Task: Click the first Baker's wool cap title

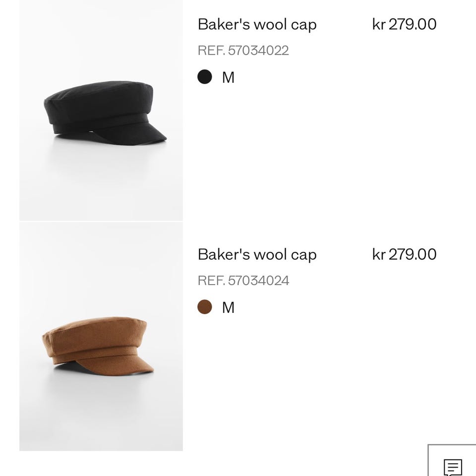Action: (x=257, y=25)
